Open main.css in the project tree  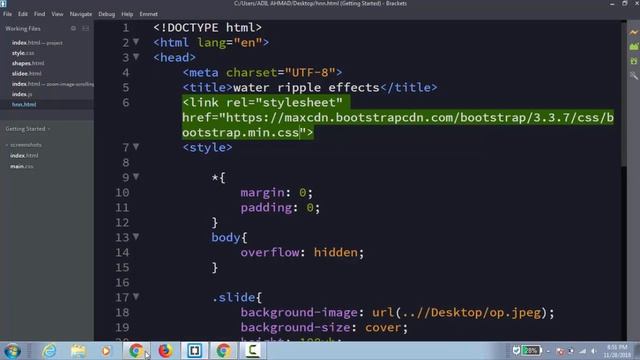(x=22, y=166)
